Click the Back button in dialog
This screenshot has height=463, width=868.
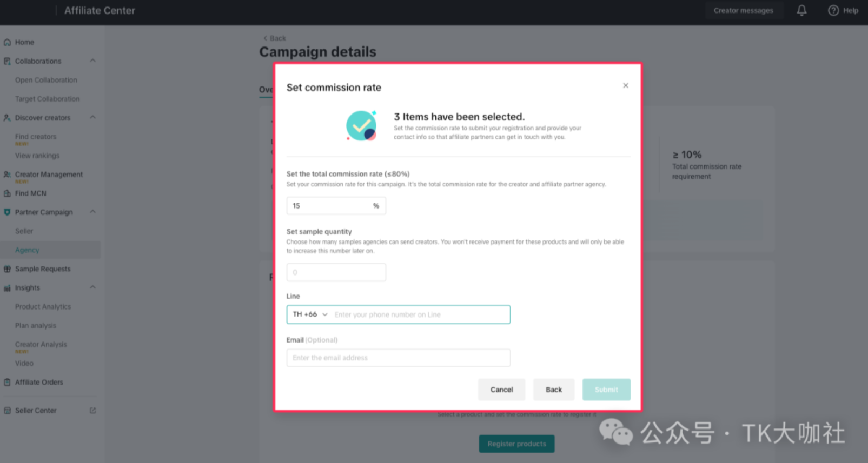pos(553,390)
